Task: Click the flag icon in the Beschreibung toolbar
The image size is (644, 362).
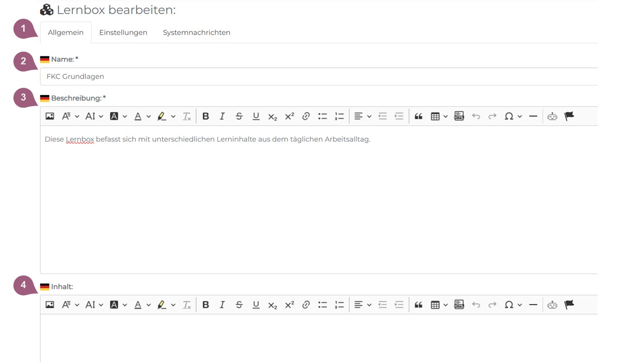Action: [x=569, y=116]
